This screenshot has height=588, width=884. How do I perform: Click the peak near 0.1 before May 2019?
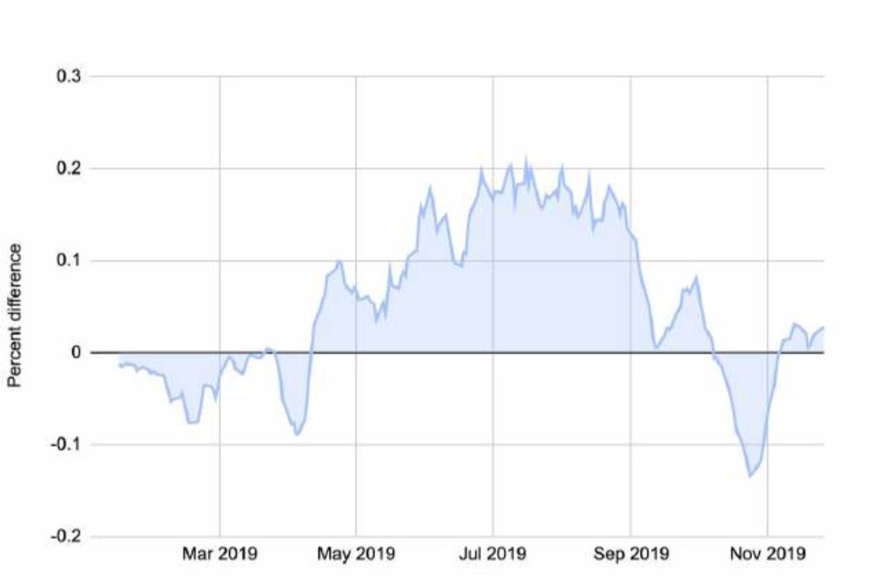338,262
